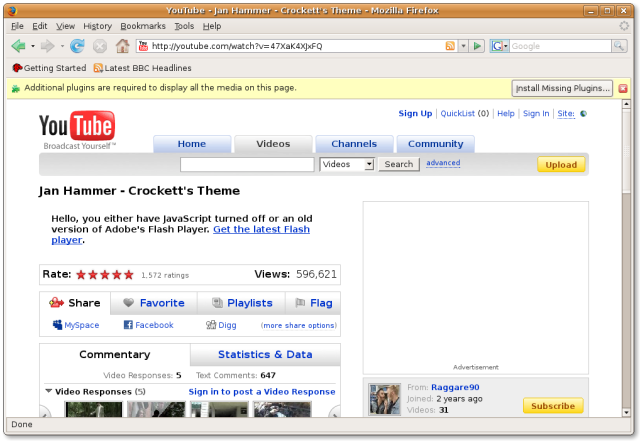Click the YouTube search text field

tap(247, 164)
